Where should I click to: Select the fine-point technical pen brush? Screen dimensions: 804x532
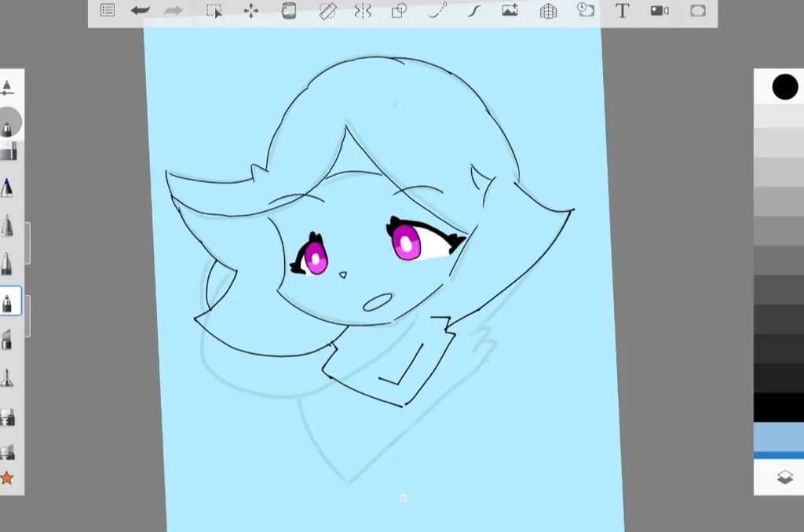coord(6,378)
